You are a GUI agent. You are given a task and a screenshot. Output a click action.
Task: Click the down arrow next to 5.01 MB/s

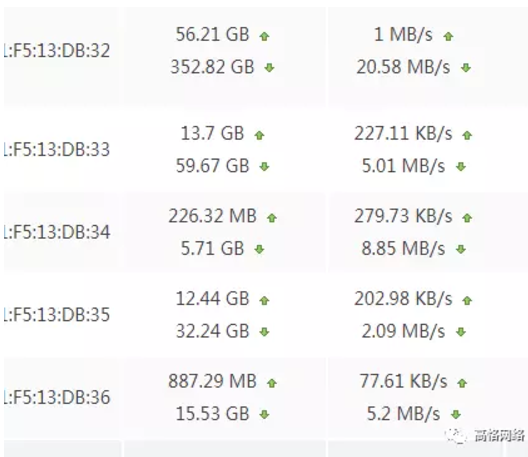point(461,166)
